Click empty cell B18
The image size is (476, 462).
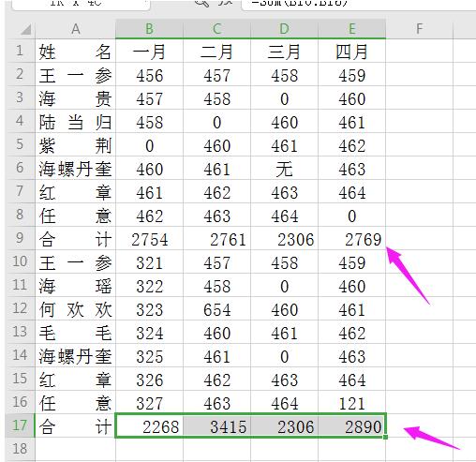click(149, 449)
